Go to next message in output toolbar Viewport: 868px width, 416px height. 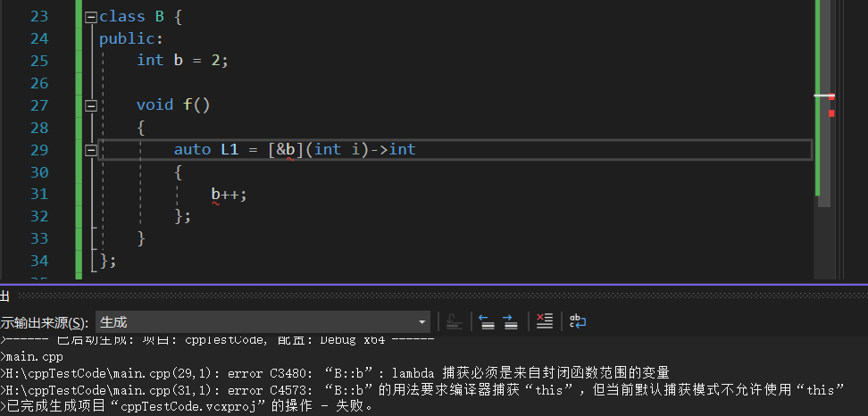[x=510, y=321]
